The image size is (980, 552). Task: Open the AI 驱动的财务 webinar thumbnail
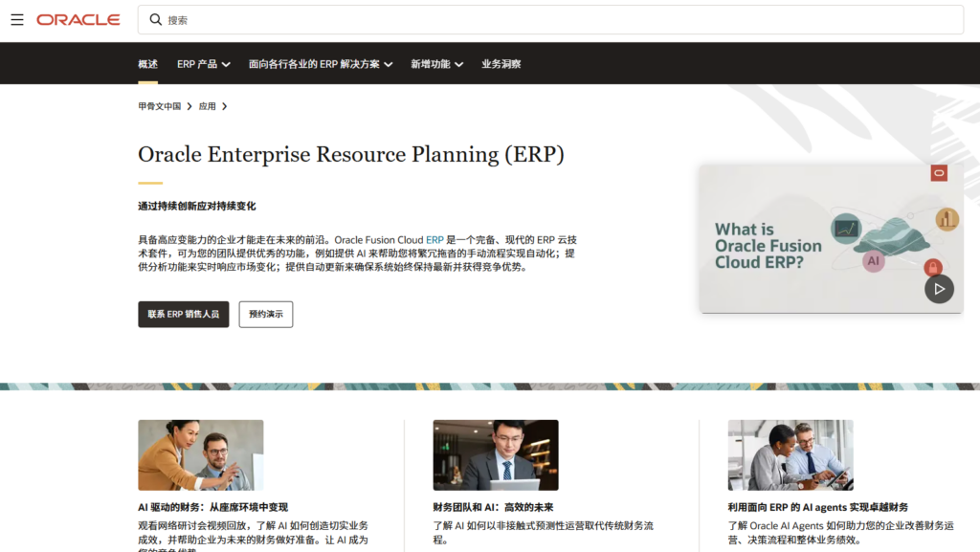pyautogui.click(x=201, y=455)
